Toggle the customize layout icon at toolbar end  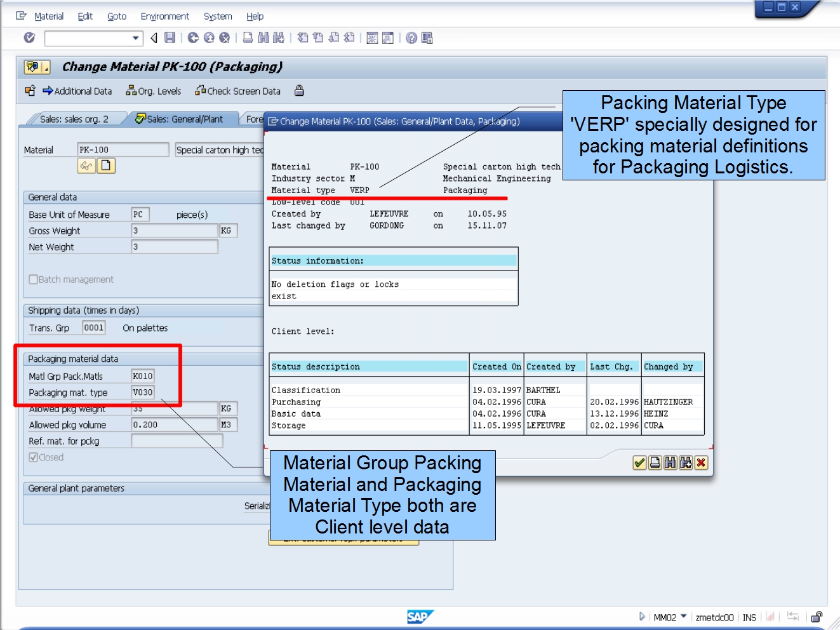(x=429, y=37)
